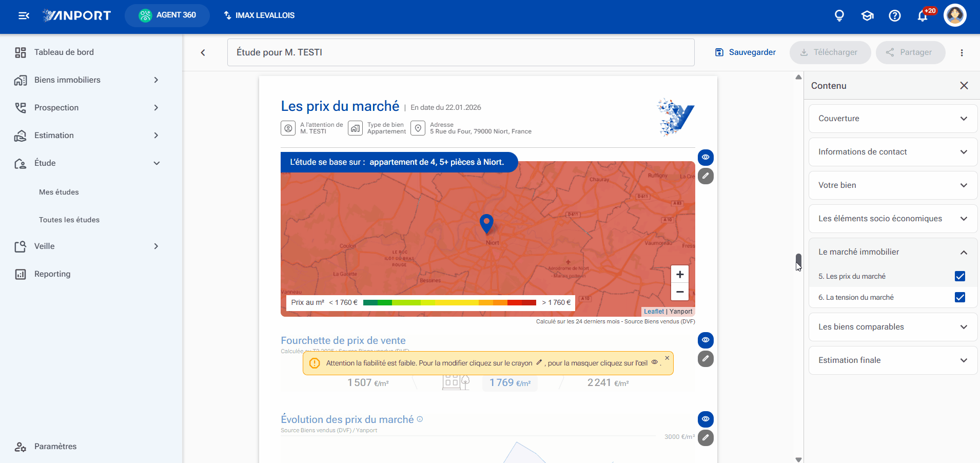Hide the Évolution des prix du marché section

click(x=705, y=419)
